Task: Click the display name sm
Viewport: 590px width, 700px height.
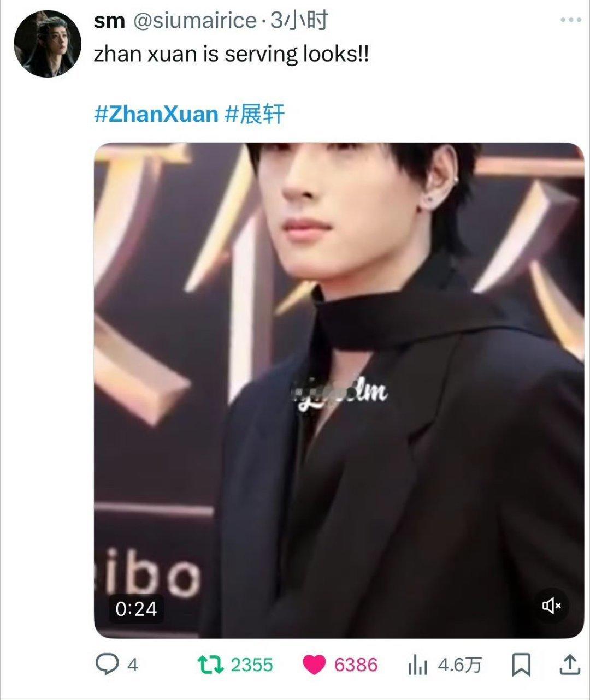Action: 109,21
